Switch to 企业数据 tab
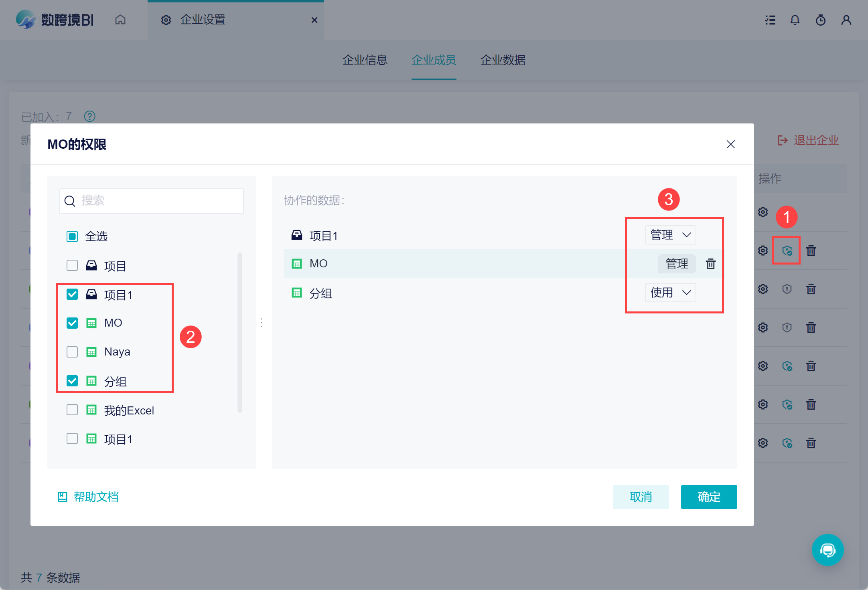This screenshot has height=590, width=868. point(503,60)
